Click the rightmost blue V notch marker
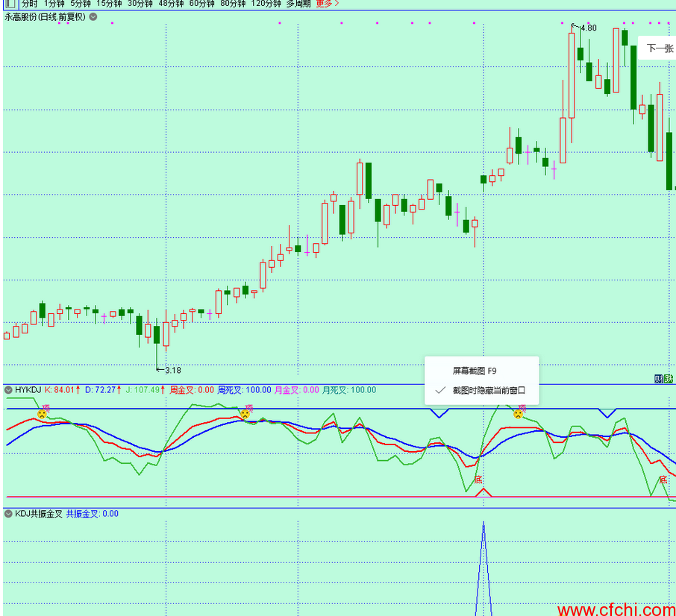 click(x=607, y=412)
